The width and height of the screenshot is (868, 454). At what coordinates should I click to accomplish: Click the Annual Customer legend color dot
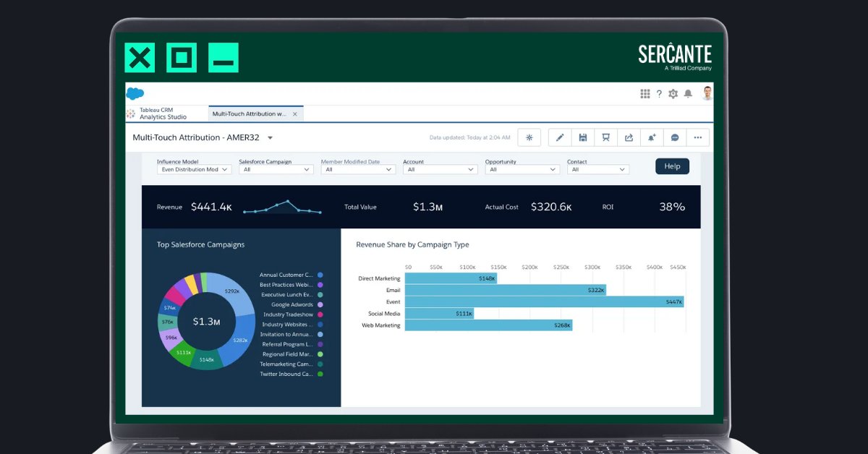point(320,275)
